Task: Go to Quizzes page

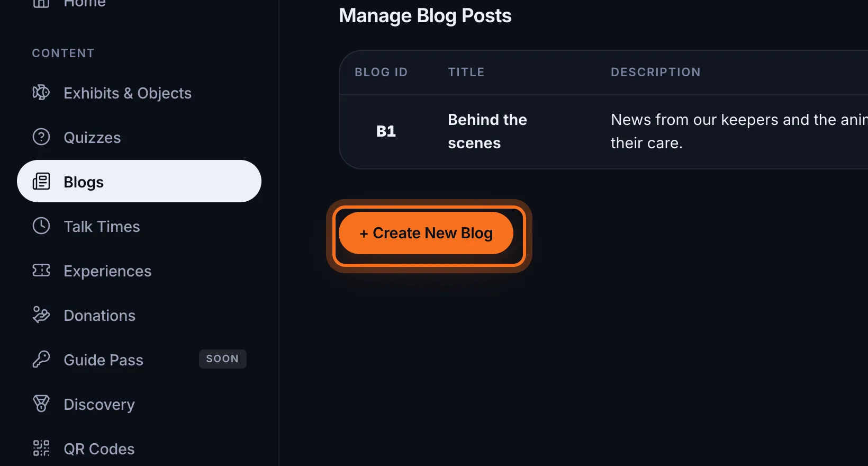Action: click(139, 137)
